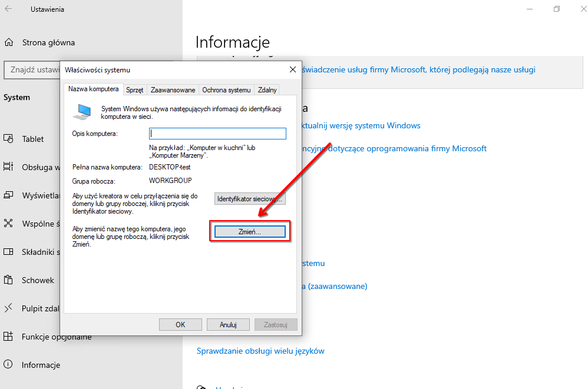Open the projecting Wyświetlanie icon in sidebar
This screenshot has width=588, height=389.
click(9, 195)
